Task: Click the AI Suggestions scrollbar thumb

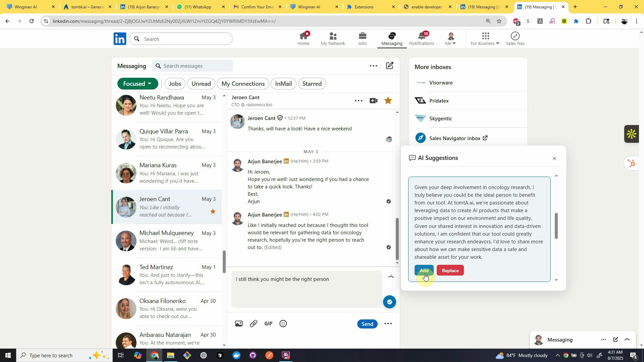Action: (x=556, y=226)
